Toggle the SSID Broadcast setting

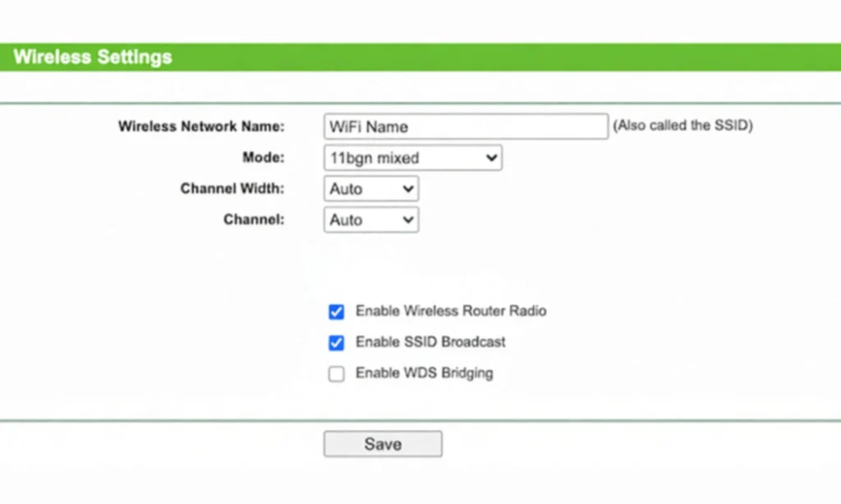click(x=336, y=342)
